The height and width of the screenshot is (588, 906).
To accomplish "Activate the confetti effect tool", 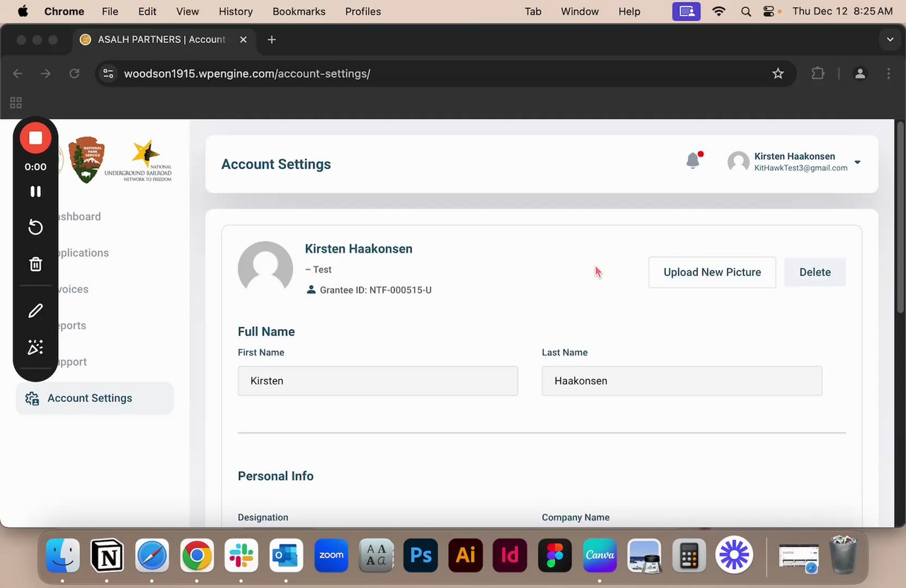I will [35, 347].
